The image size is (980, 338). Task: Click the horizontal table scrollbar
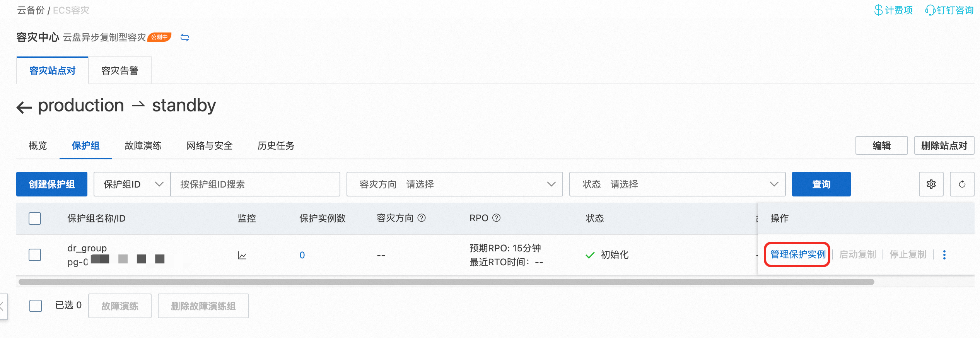click(446, 282)
